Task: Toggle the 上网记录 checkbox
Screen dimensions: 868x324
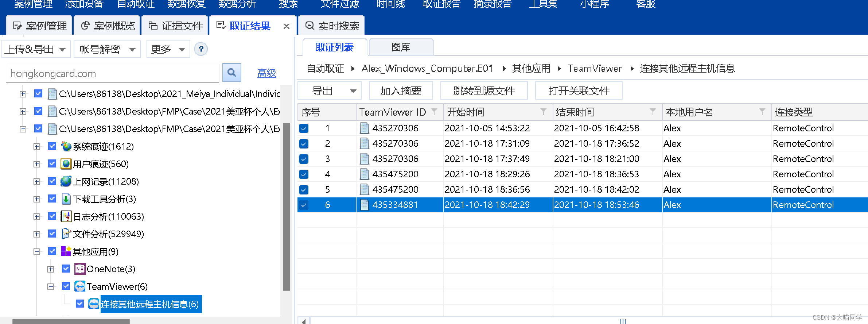Action: pos(52,181)
